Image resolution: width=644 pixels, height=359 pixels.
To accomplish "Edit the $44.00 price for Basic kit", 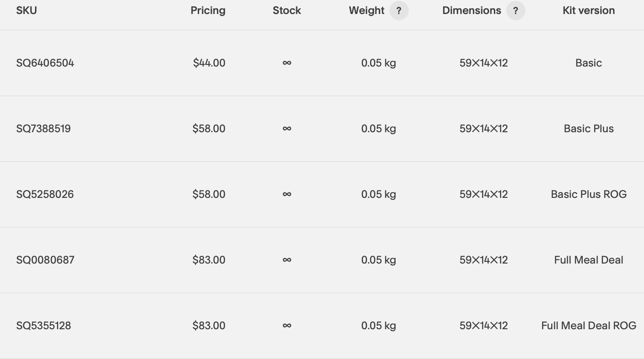I will coord(209,63).
